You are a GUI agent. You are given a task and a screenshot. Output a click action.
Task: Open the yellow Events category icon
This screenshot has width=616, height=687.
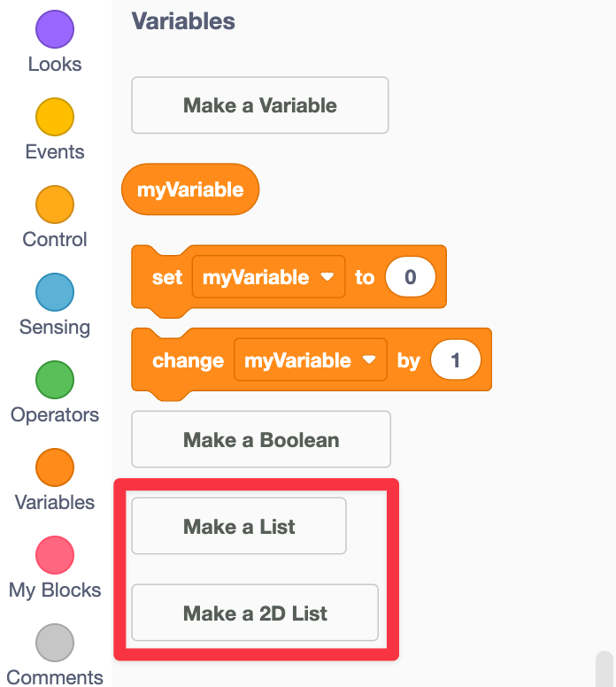coord(55,117)
